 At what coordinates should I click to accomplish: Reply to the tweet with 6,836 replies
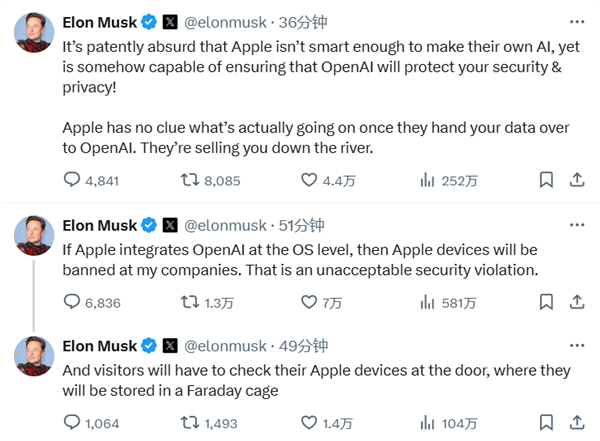point(72,302)
